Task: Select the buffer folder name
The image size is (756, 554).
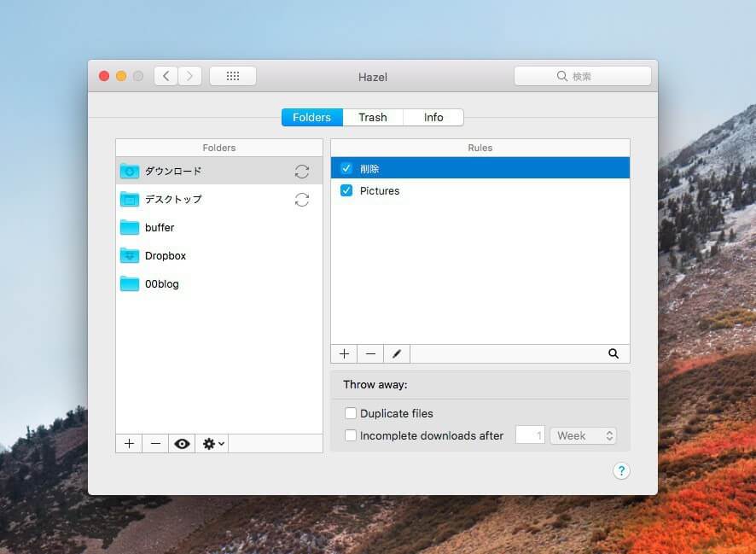Action: 160,228
